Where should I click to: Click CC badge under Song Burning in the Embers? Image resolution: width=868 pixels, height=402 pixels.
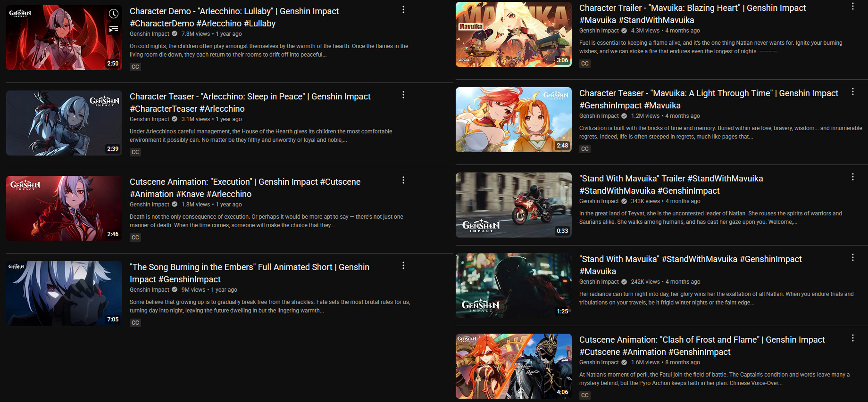click(x=135, y=323)
